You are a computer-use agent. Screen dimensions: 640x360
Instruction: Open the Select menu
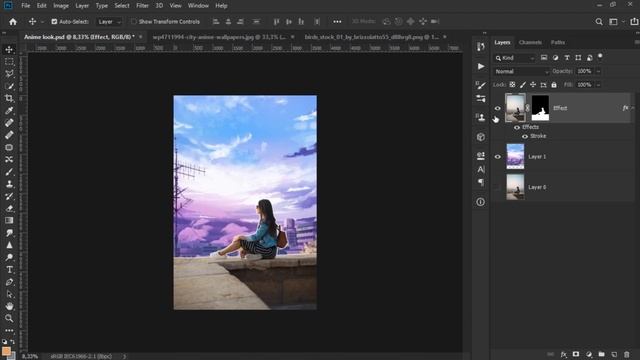[122, 6]
